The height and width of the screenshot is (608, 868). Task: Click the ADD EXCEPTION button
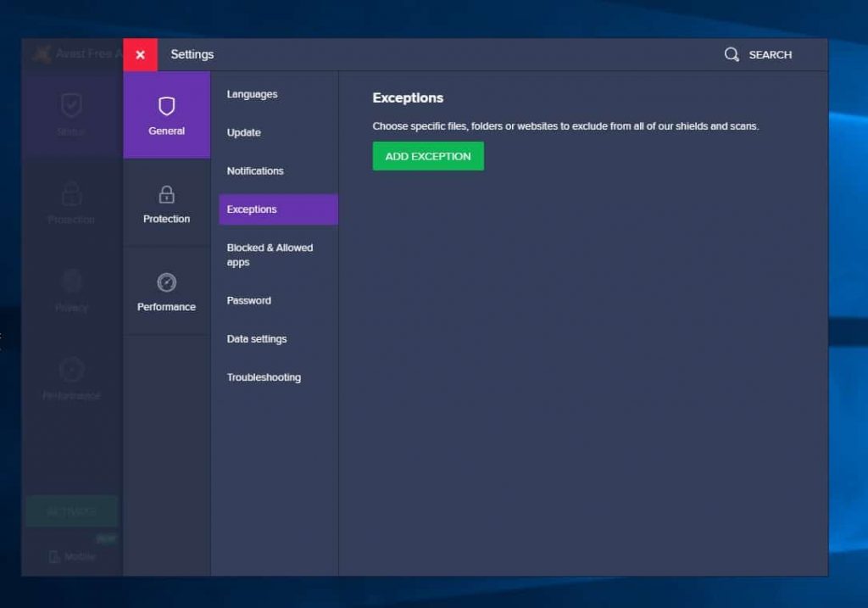coord(428,156)
